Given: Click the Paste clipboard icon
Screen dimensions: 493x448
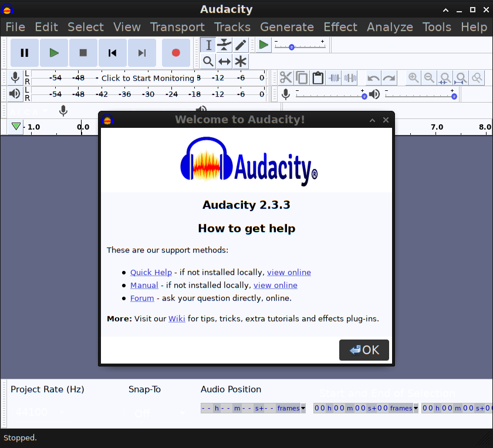Looking at the screenshot, I should pos(318,78).
